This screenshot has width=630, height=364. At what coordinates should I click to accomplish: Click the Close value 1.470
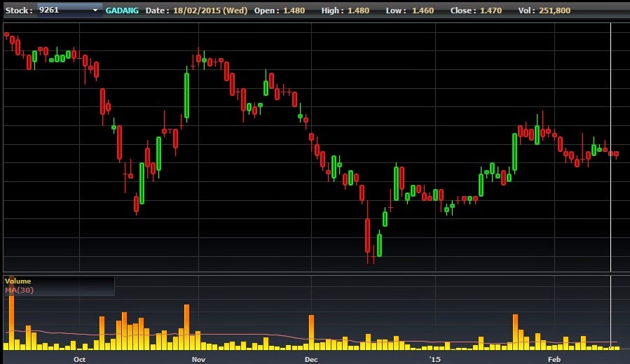tap(491, 10)
